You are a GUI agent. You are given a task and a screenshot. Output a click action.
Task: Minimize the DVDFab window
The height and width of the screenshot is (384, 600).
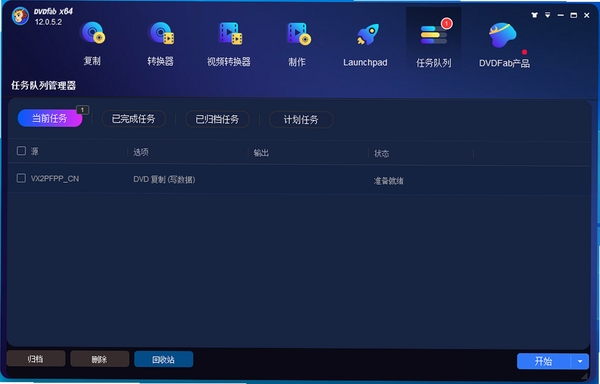click(561, 15)
